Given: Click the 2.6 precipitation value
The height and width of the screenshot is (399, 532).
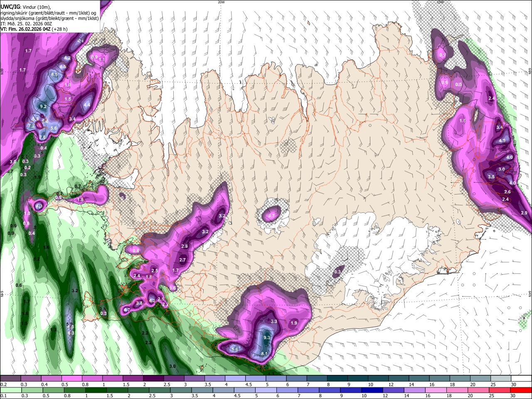Looking at the screenshot, I should click(x=507, y=192).
